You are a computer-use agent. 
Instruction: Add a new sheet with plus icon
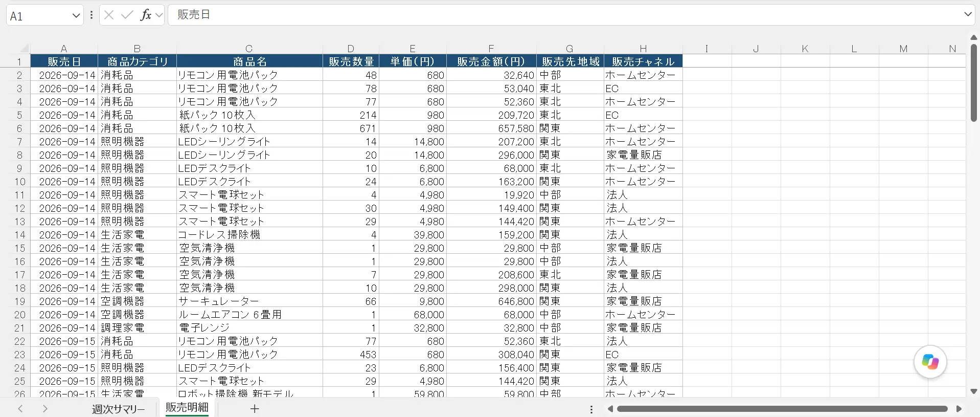click(255, 409)
